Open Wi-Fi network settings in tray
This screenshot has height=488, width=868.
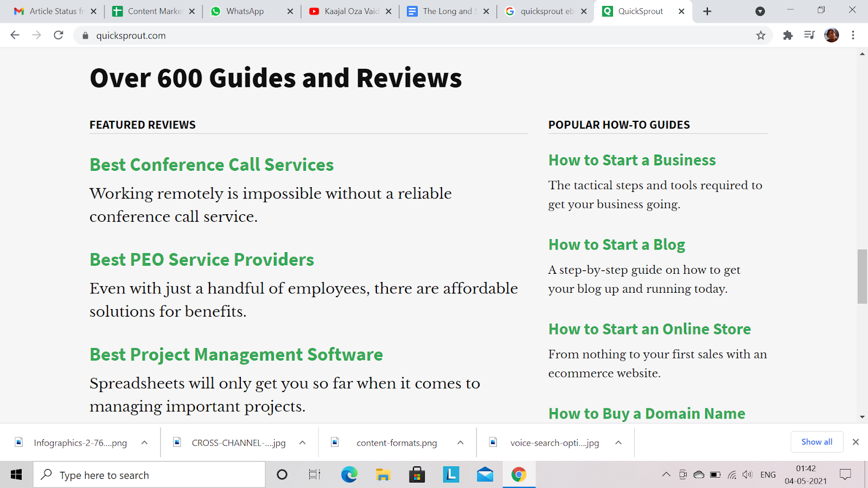click(x=732, y=475)
